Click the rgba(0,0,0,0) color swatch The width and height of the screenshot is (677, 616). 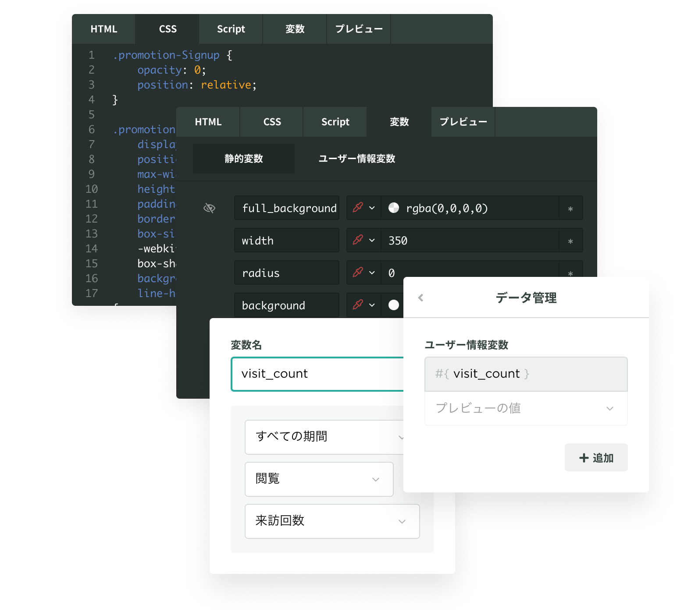[x=394, y=208]
